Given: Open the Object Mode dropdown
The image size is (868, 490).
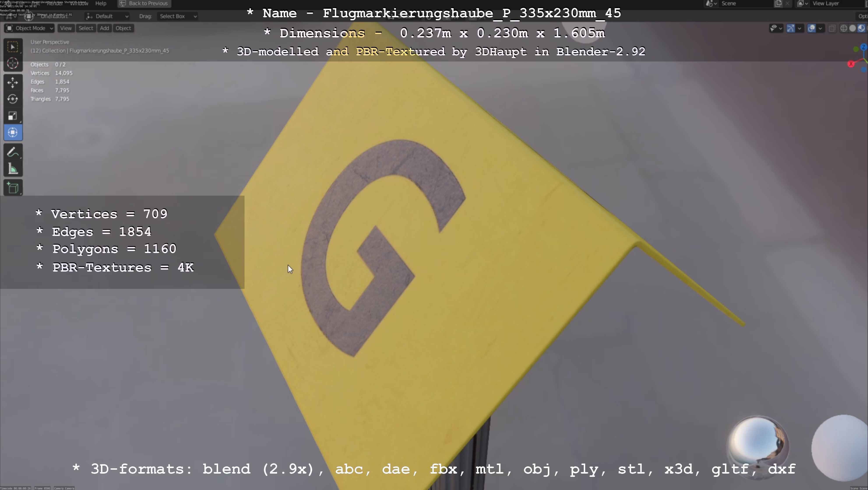Looking at the screenshot, I should pyautogui.click(x=30, y=28).
